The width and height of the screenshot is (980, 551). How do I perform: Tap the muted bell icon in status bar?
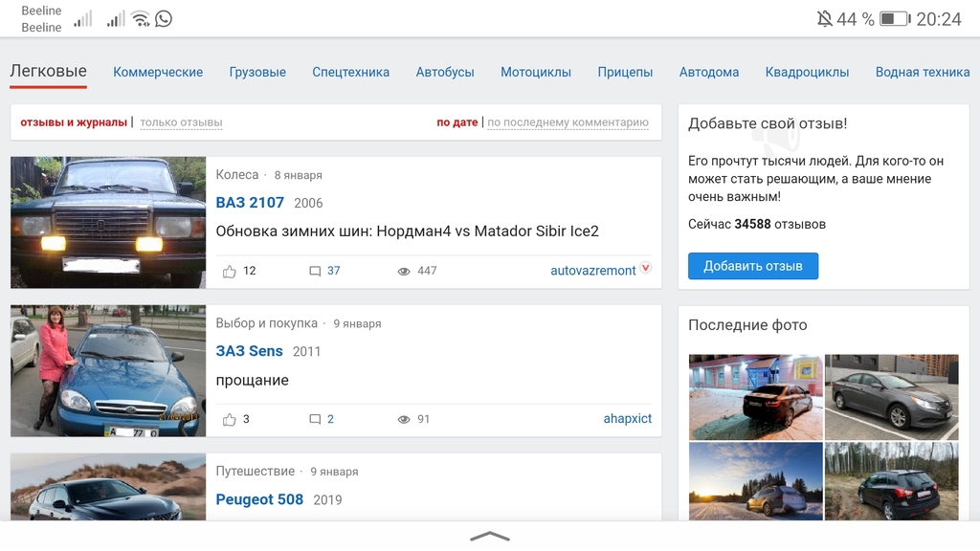tap(824, 19)
